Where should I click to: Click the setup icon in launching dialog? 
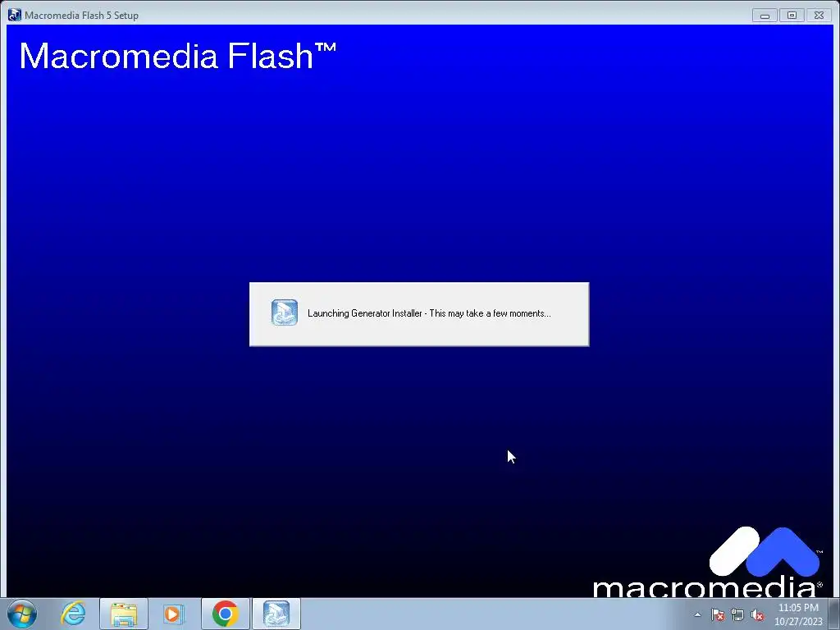[x=285, y=313]
